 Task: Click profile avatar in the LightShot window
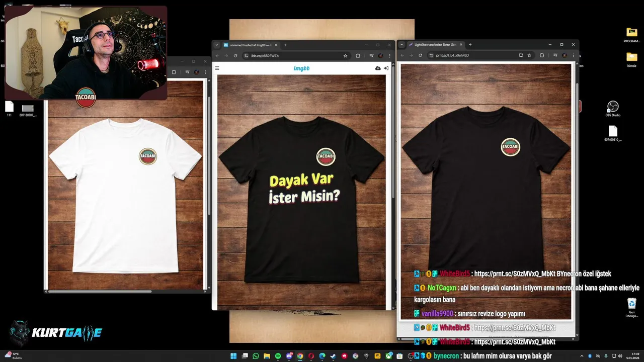pos(565,55)
